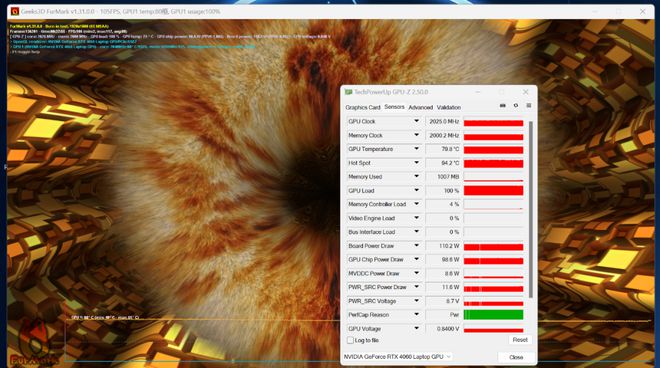Click the GPU-Z green title bar icon
This screenshot has height=368, width=660.
[x=349, y=92]
